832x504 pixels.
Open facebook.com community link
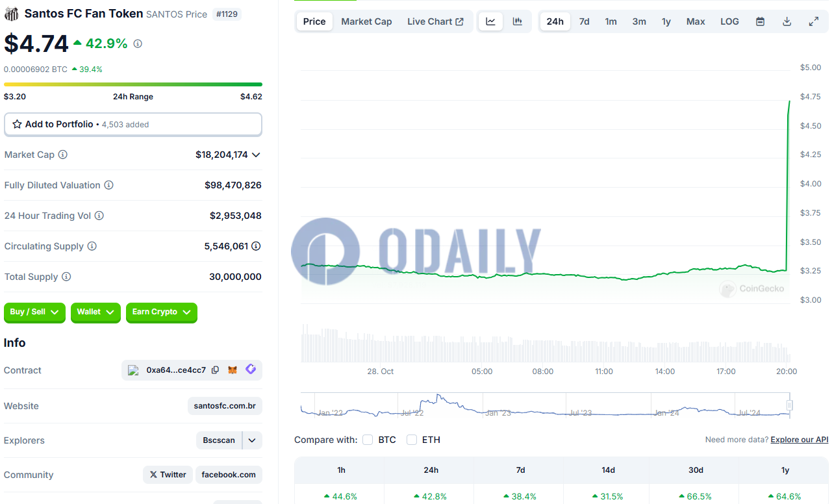point(229,475)
